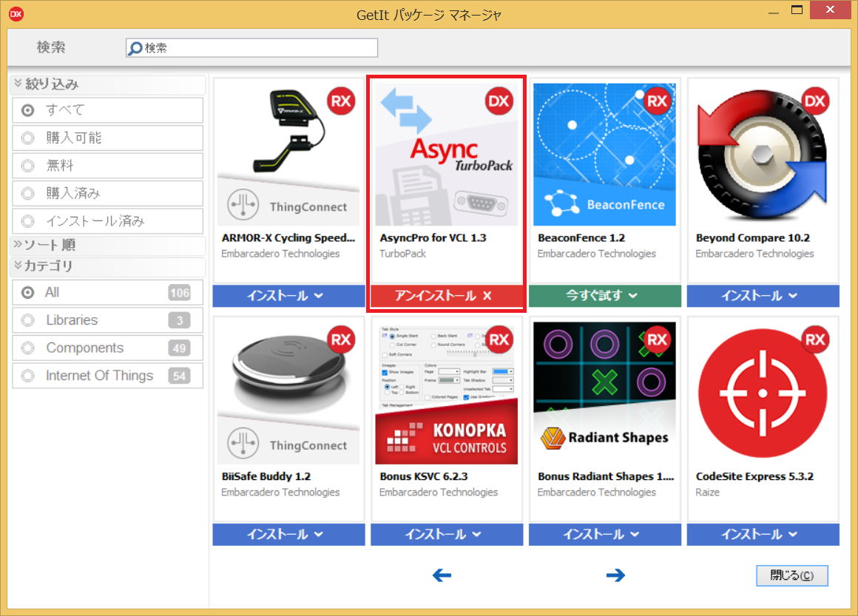
Task: Click the BiiSafe Buddy 1.2 title
Action: point(266,476)
